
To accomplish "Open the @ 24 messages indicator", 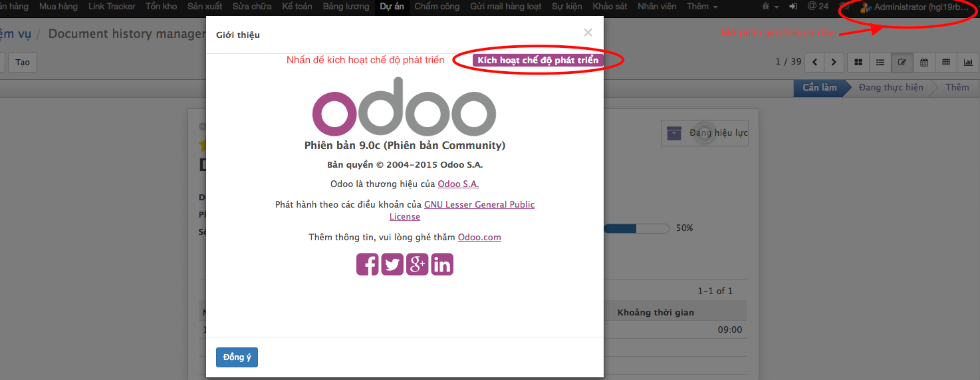I will click(818, 7).
